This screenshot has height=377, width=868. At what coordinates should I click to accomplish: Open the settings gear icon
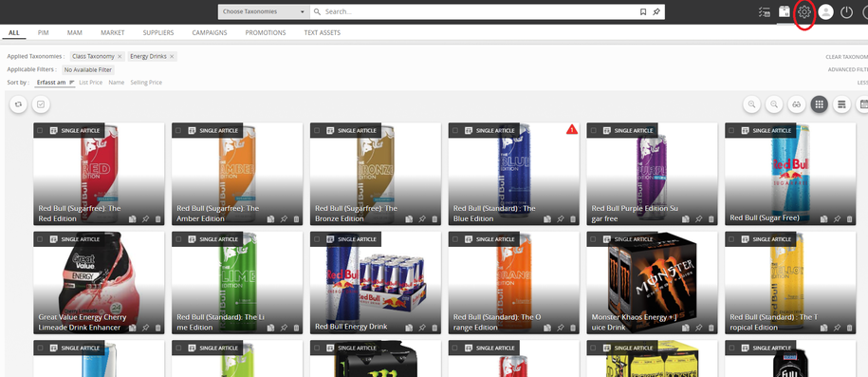coord(804,11)
